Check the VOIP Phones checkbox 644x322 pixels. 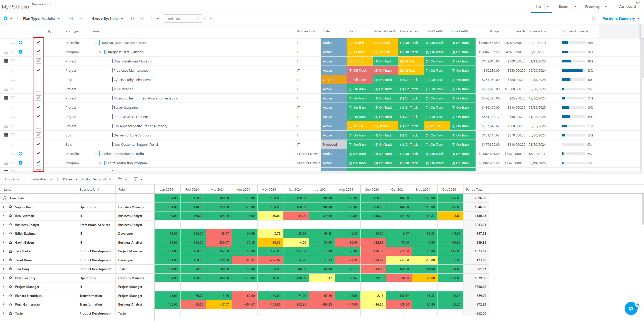pyautogui.click(x=38, y=89)
